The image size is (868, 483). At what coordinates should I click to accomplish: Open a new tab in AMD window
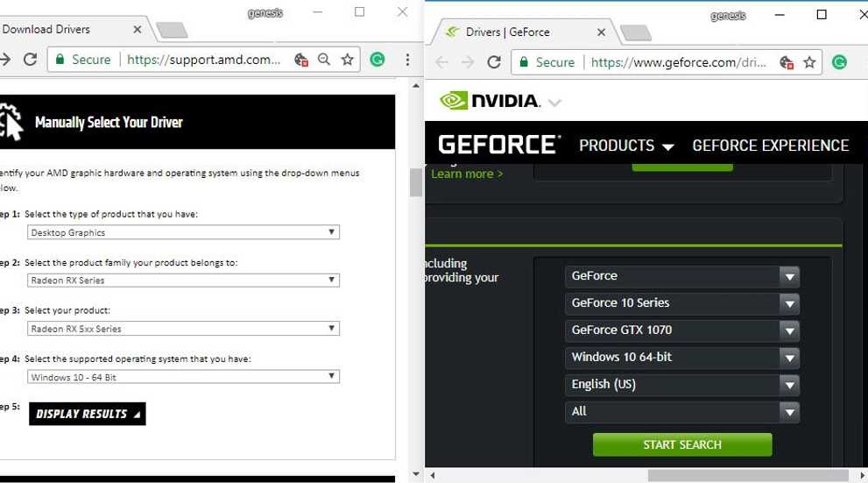pos(172,31)
